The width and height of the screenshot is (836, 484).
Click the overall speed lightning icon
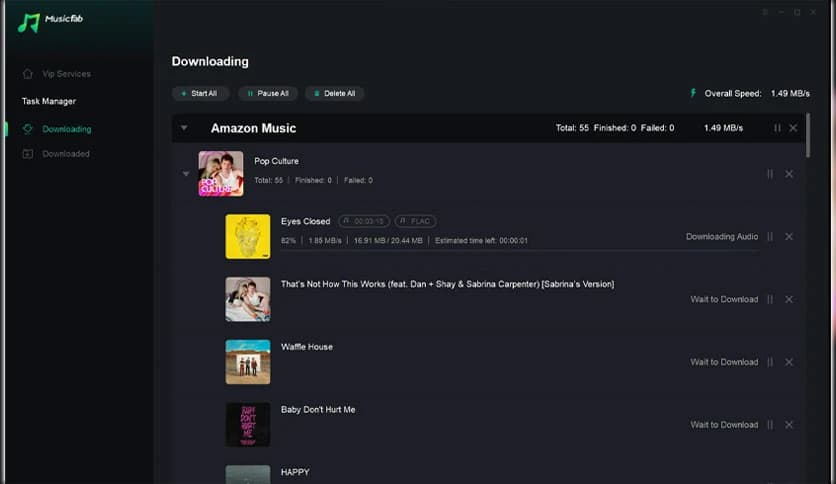693,93
